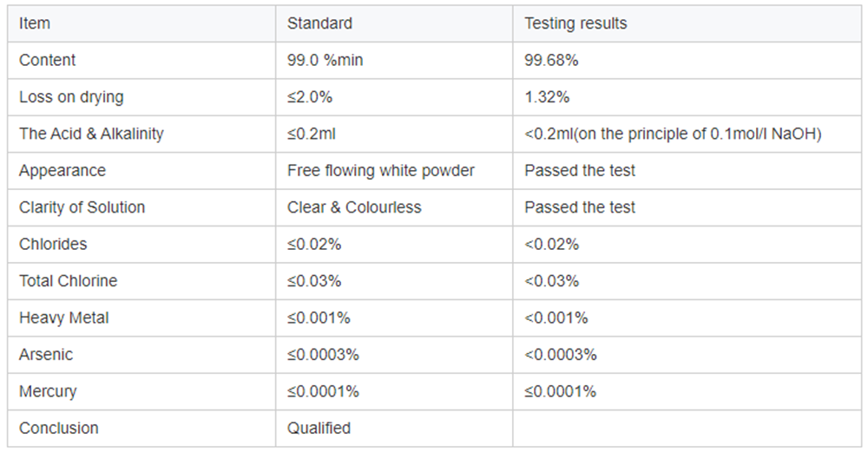Select Clarity of Solution cell
This screenshot has height=452, width=868.
click(141, 207)
